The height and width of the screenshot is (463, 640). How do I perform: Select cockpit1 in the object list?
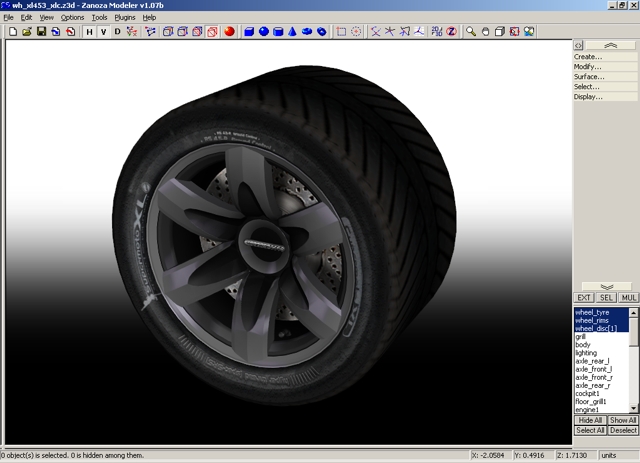tap(588, 393)
